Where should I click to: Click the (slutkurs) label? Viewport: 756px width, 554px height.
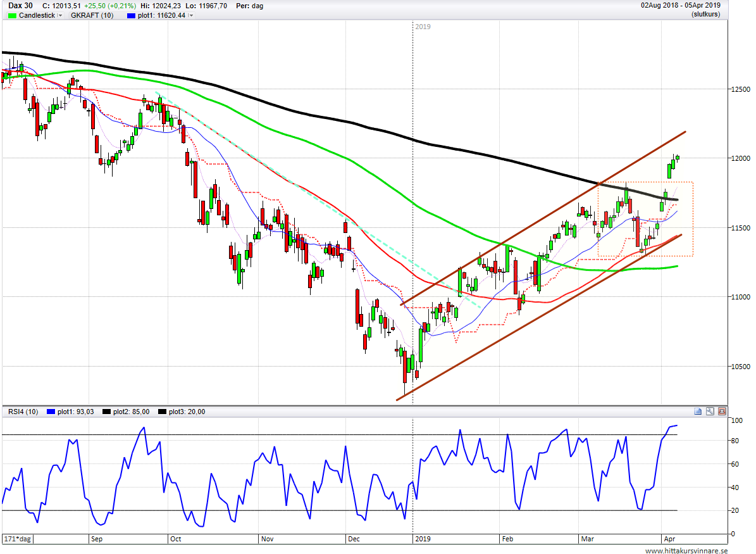pyautogui.click(x=706, y=14)
